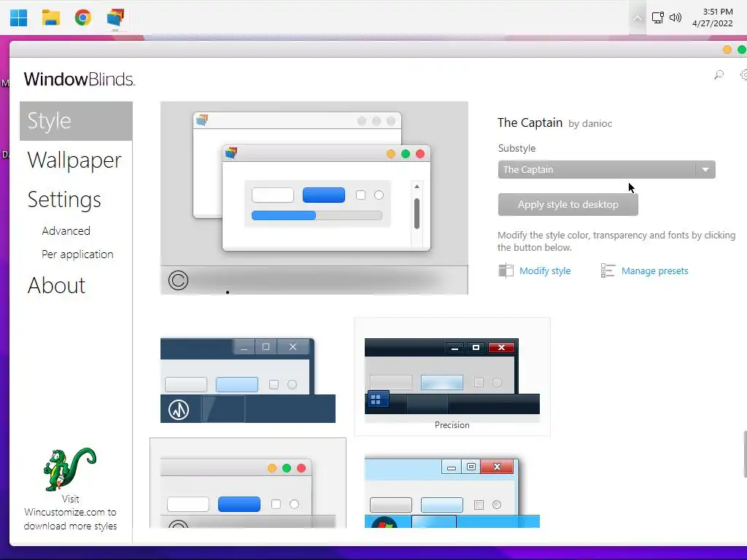Select the dark blue style thumbnail
Image resolution: width=747 pixels, height=560 pixels.
pos(248,381)
